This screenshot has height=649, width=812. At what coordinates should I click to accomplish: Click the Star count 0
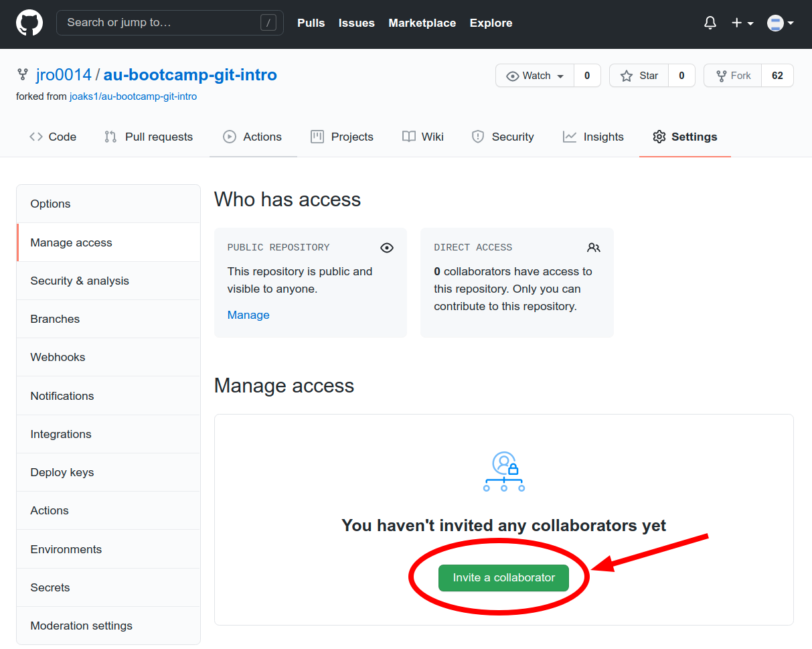tap(681, 76)
